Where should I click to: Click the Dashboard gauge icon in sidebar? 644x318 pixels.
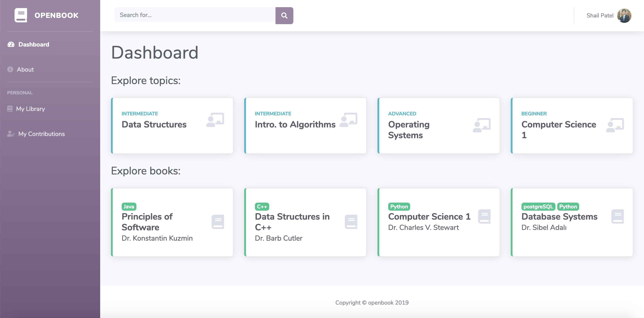tap(11, 45)
